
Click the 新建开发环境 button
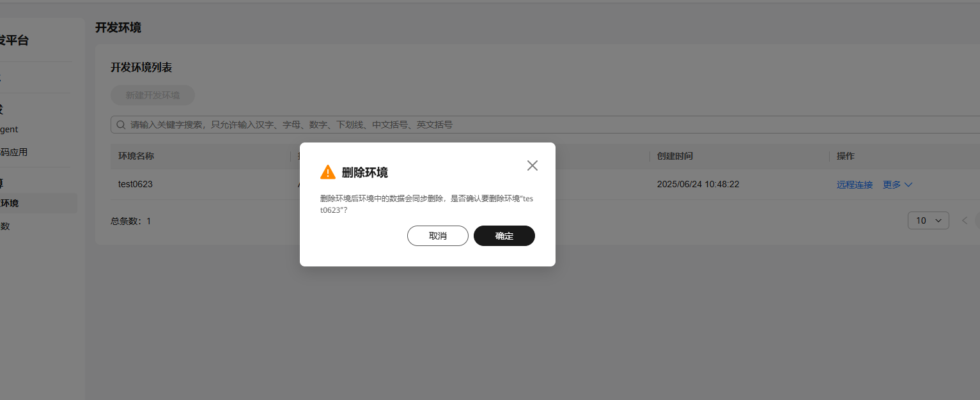(153, 95)
